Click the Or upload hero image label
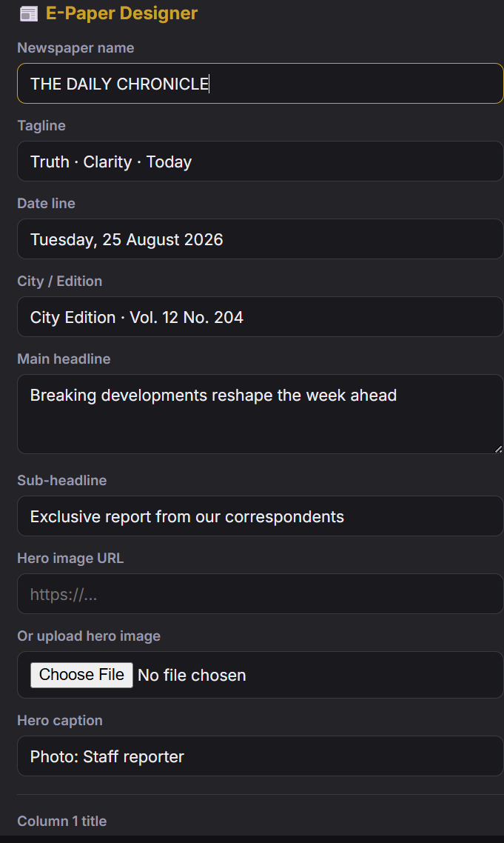Screen dimensions: 504x843 tap(89, 636)
